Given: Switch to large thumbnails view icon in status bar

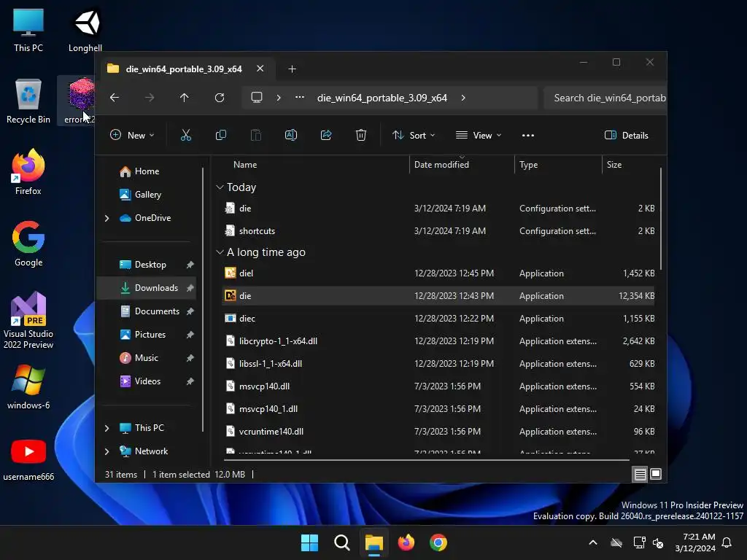Looking at the screenshot, I should 656,474.
